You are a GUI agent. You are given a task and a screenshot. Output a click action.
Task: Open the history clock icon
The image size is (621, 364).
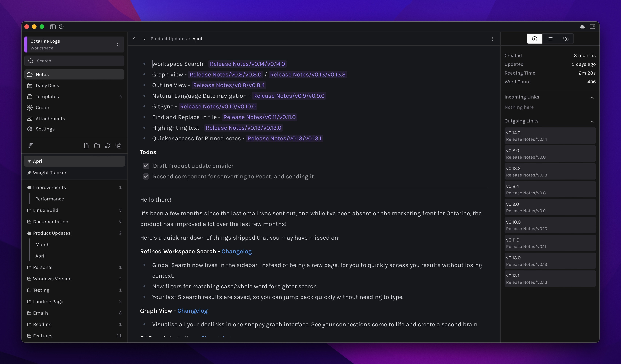(x=61, y=27)
